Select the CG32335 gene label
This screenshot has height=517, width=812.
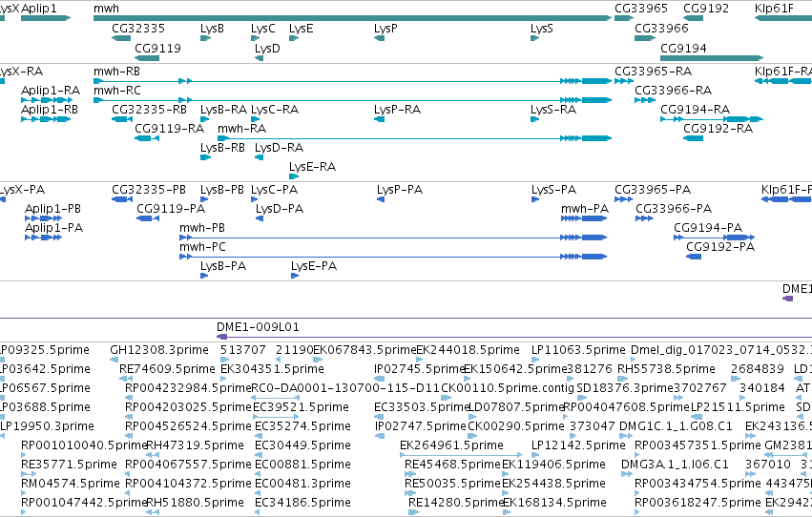tap(138, 29)
